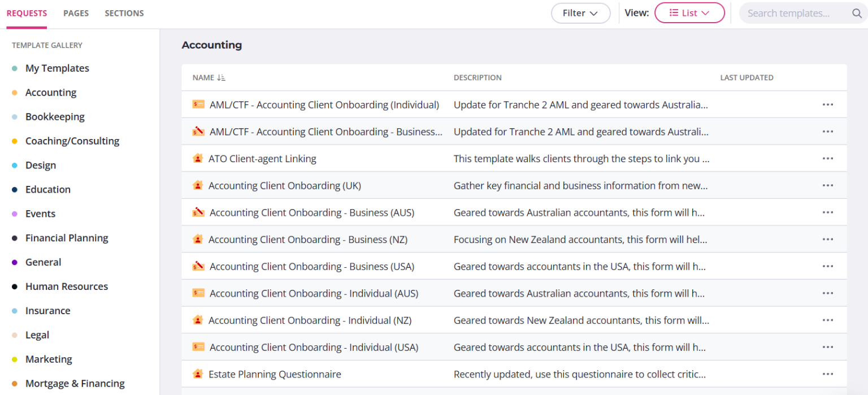The width and height of the screenshot is (868, 395).
Task: Open more options for Onboarding - Individual (AUS)
Action: click(828, 293)
